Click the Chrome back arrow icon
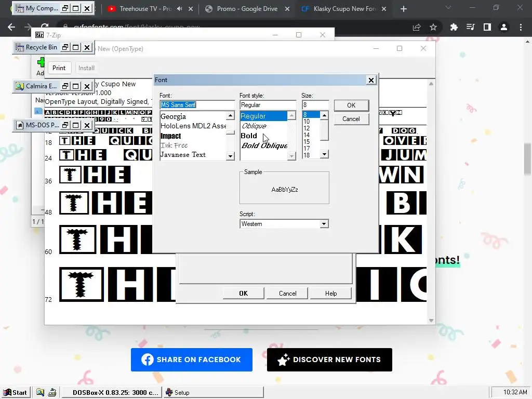532x399 pixels. pyautogui.click(x=11, y=27)
